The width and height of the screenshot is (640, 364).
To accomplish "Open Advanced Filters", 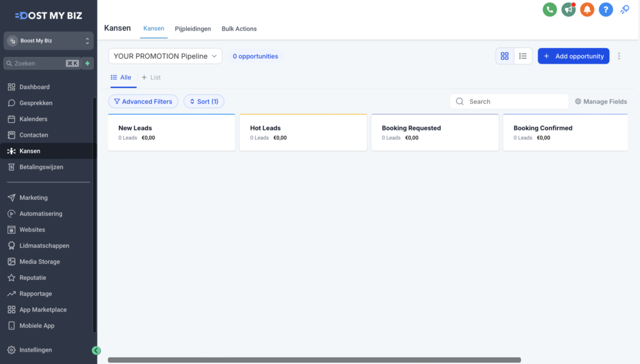I will pos(143,101).
